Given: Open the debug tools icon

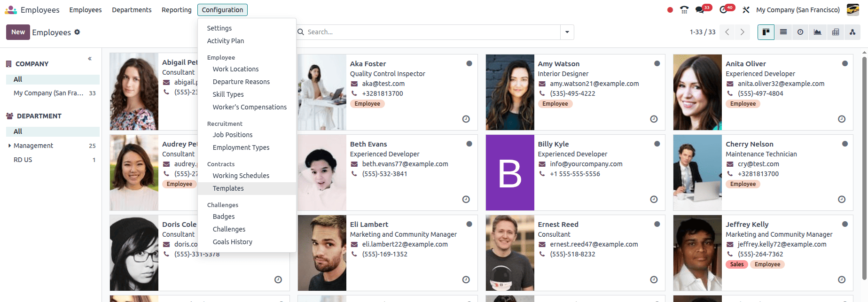Looking at the screenshot, I should (746, 10).
